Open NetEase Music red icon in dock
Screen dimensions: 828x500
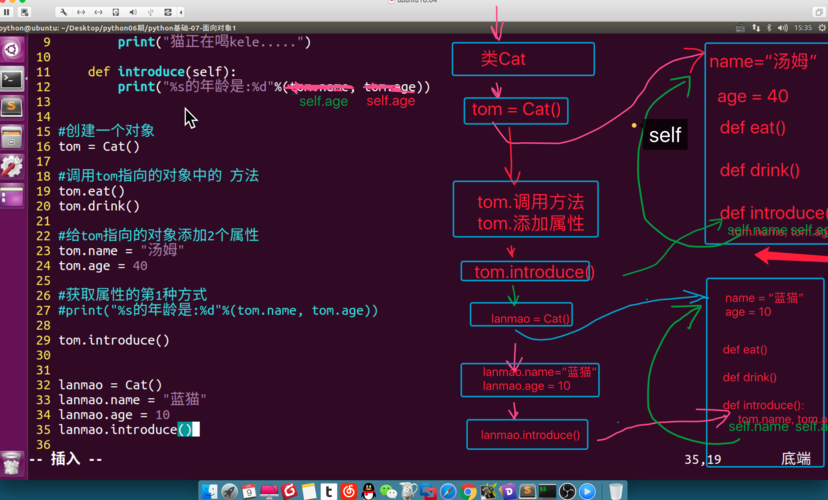(349, 492)
